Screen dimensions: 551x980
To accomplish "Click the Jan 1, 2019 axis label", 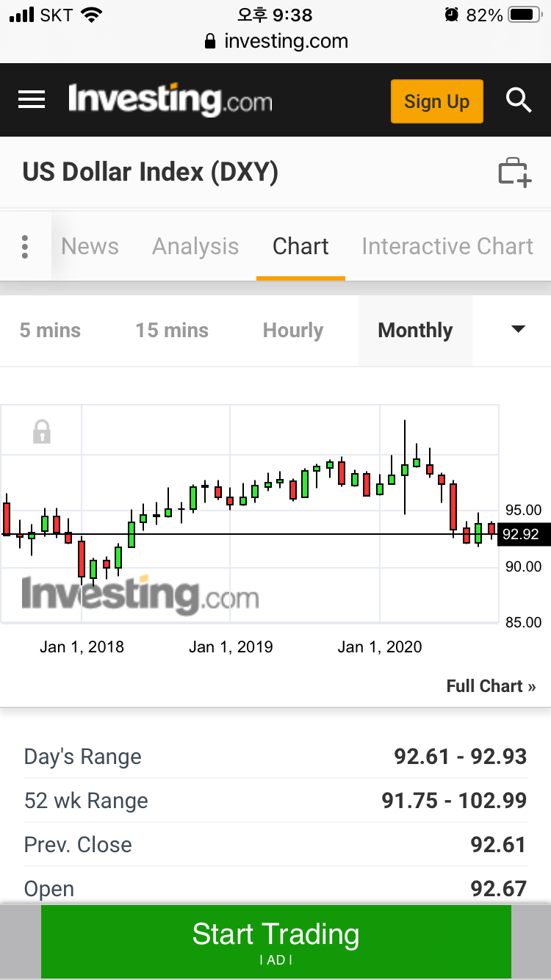I will coord(231,647).
